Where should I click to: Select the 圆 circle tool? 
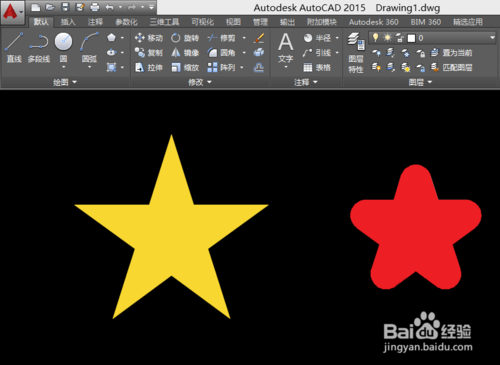(x=63, y=46)
